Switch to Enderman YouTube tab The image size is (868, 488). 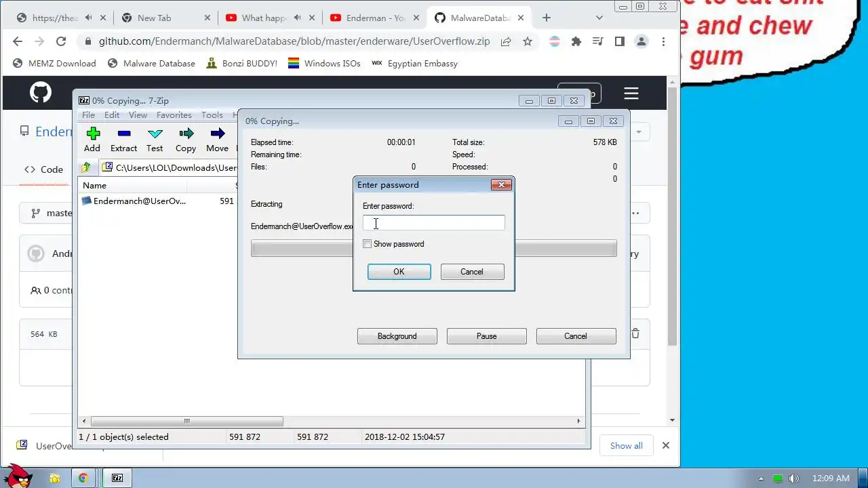coord(374,18)
